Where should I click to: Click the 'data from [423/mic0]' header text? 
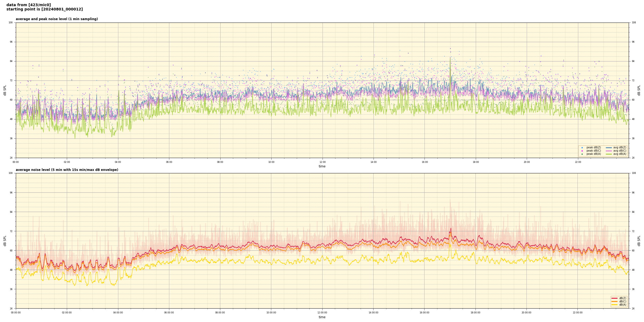28,5
